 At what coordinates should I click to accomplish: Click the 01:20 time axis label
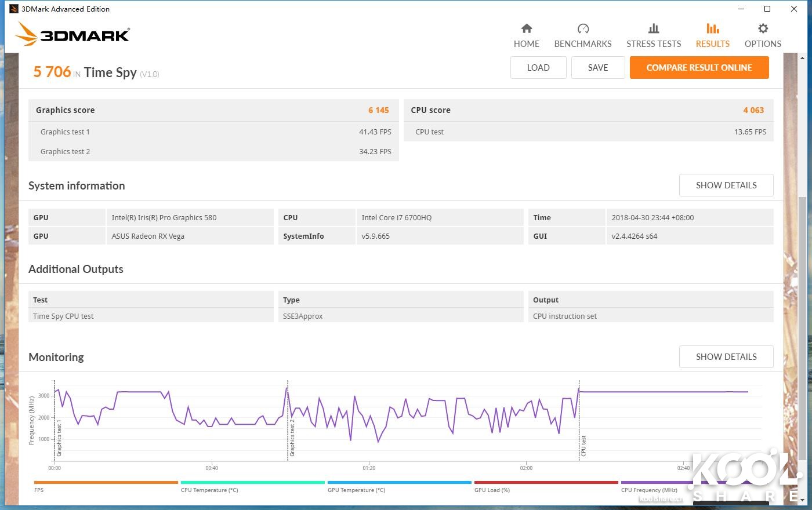pyautogui.click(x=369, y=468)
